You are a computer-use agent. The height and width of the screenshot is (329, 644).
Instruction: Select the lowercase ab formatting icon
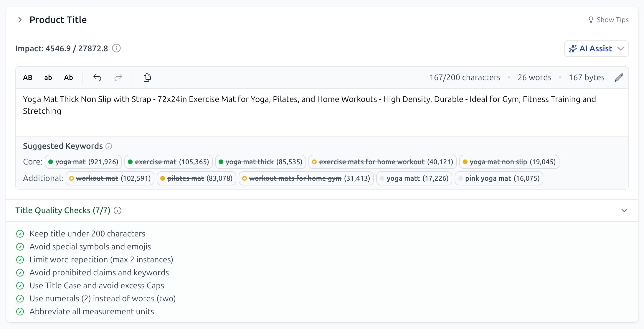(48, 77)
